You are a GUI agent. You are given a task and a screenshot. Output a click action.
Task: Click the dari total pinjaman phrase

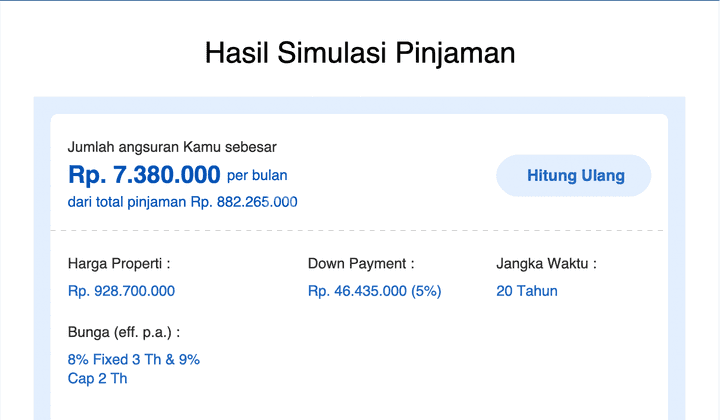[x=127, y=202]
